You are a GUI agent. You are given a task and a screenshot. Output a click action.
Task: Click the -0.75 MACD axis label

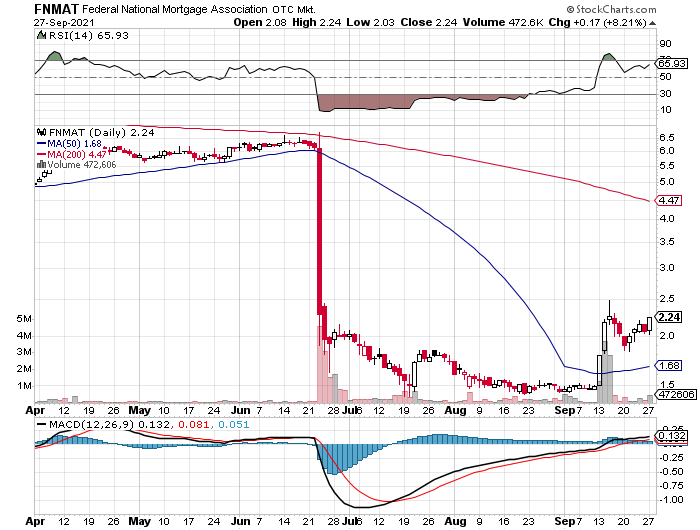pyautogui.click(x=671, y=486)
